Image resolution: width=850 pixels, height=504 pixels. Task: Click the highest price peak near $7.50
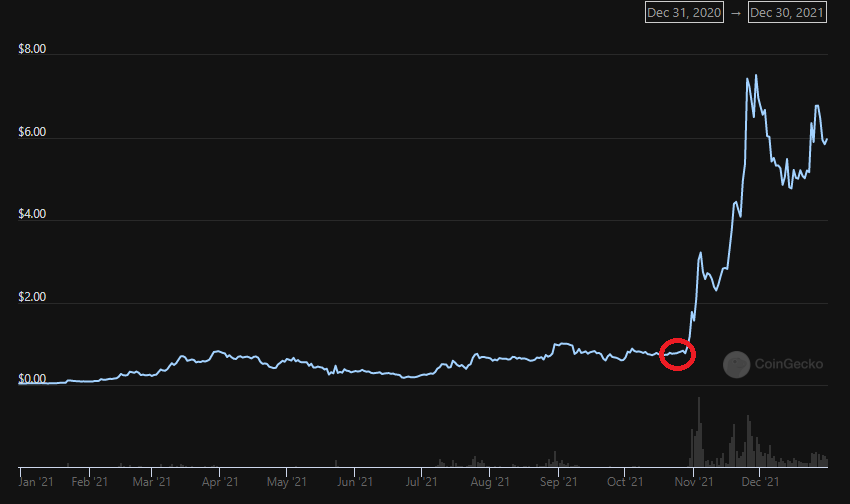point(755,76)
